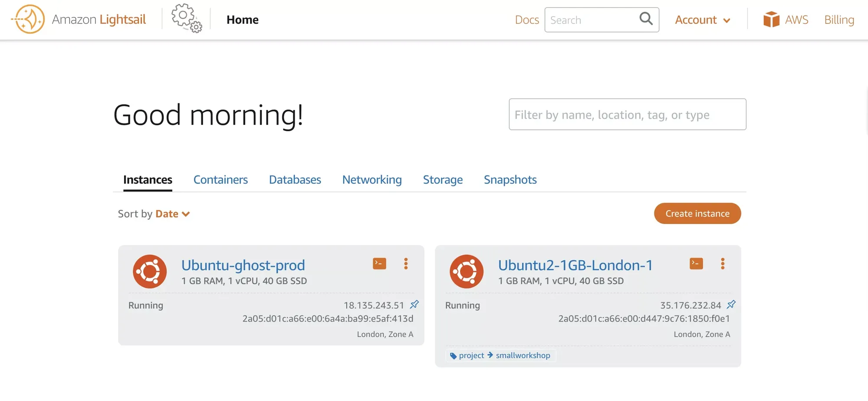Open terminal for Ubuntu-ghost-prod instance
The height and width of the screenshot is (401, 868).
[379, 264]
